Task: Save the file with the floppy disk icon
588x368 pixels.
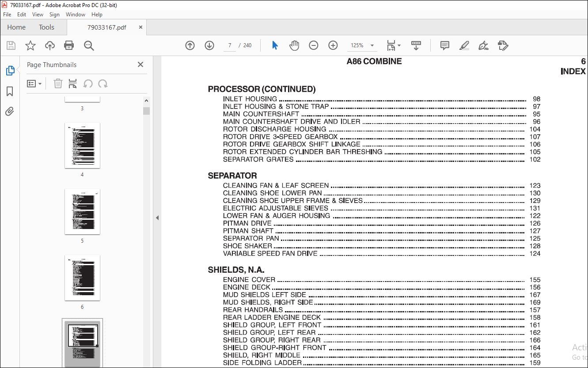Action: tap(11, 45)
